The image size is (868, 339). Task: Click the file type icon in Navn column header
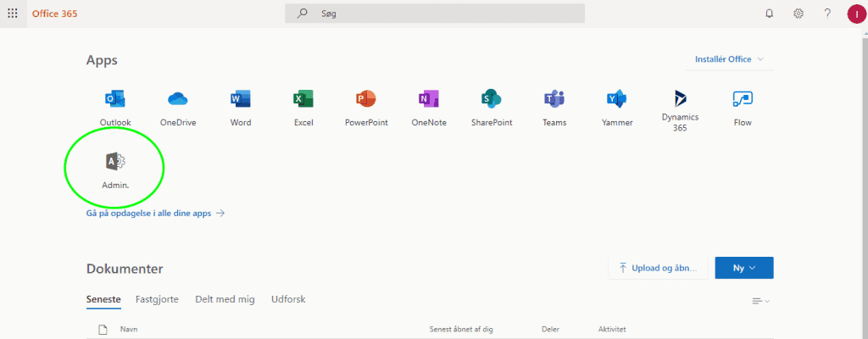click(103, 330)
